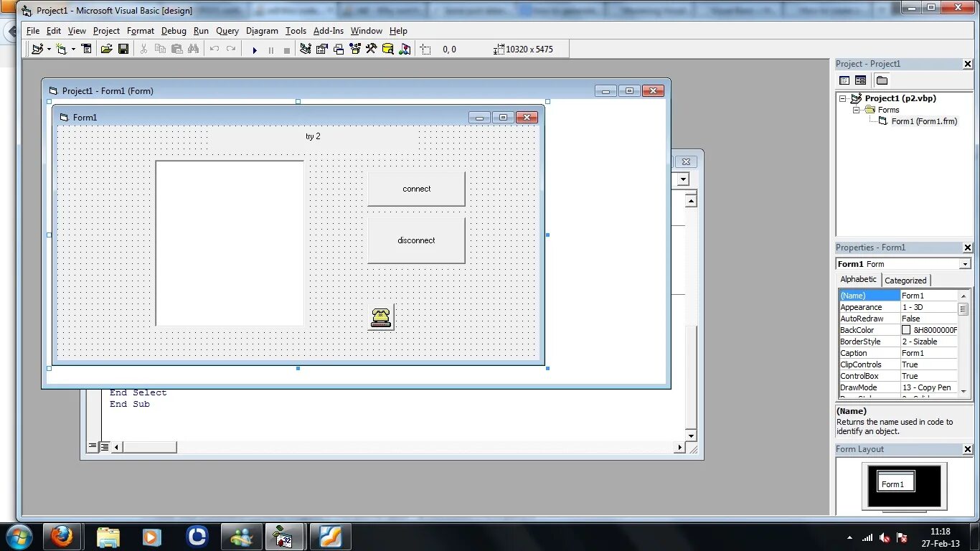980x551 pixels.
Task: Show the Toolbox hammer-and-wrench icon
Action: coord(372,49)
